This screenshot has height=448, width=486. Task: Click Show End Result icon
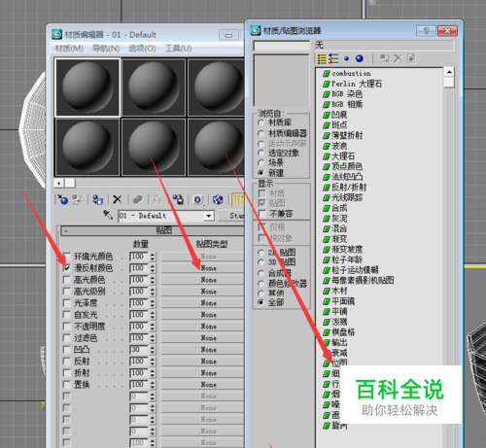point(238,200)
